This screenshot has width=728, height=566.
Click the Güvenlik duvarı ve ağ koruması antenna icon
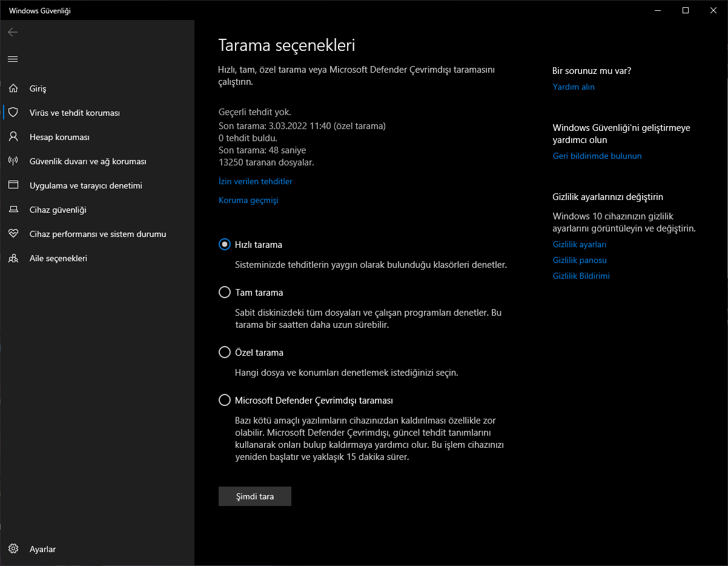pyautogui.click(x=13, y=161)
